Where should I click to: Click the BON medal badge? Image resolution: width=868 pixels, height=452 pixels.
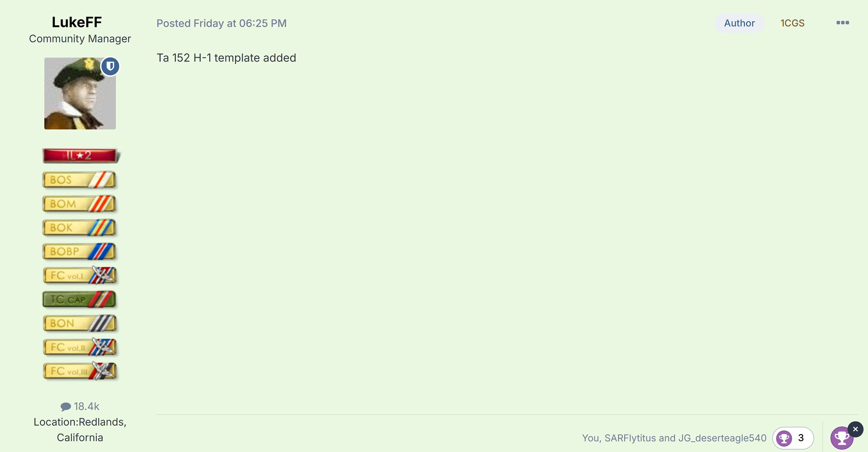pyautogui.click(x=80, y=323)
